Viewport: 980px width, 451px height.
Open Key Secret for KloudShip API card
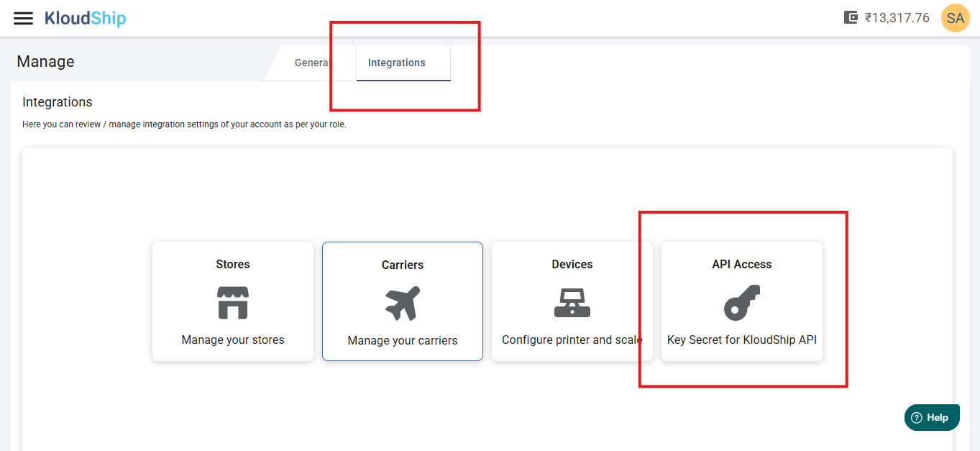742,340
